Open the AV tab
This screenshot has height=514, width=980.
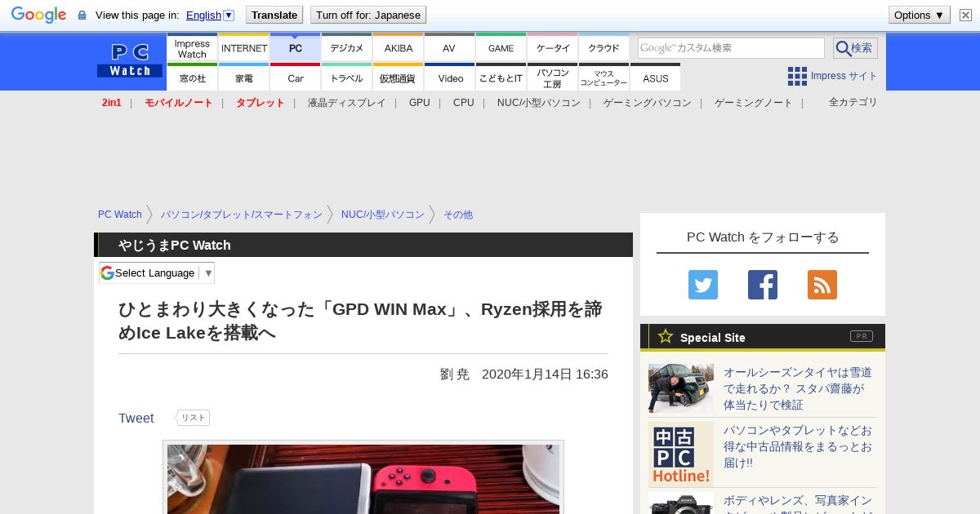(449, 48)
